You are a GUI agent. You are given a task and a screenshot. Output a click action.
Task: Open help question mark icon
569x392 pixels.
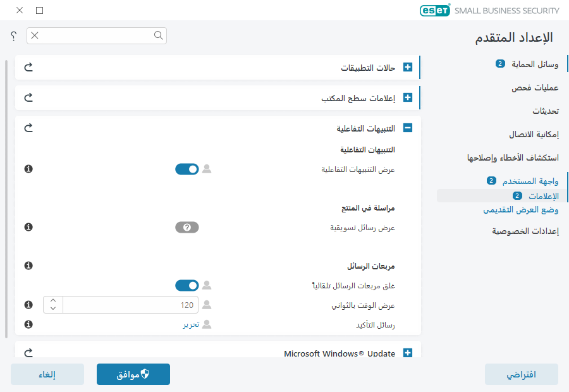click(14, 35)
